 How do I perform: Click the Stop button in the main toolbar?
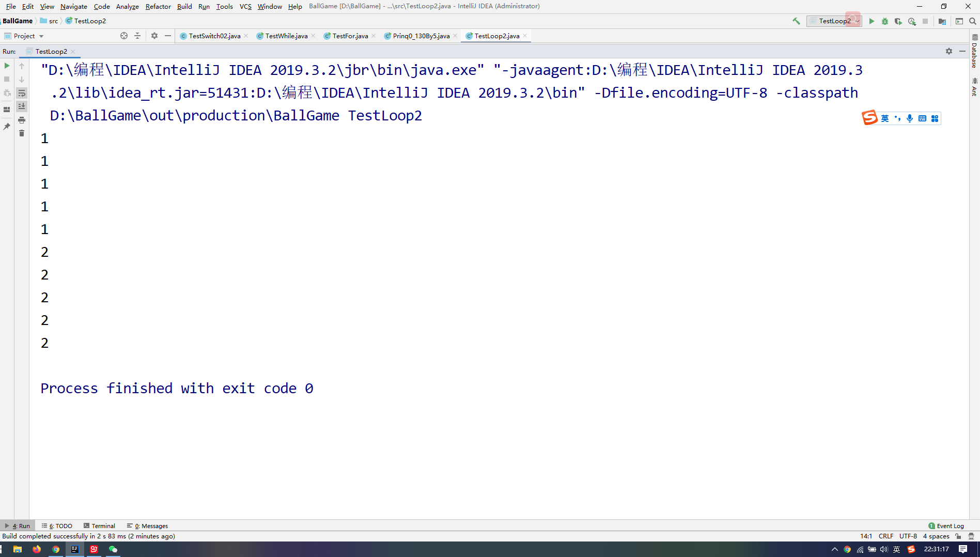[x=925, y=21]
